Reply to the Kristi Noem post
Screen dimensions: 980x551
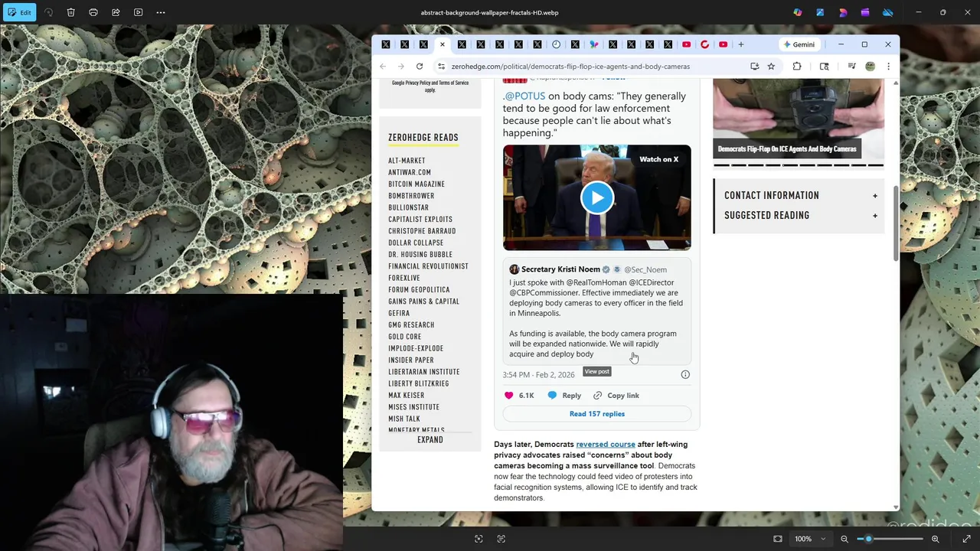coord(564,396)
